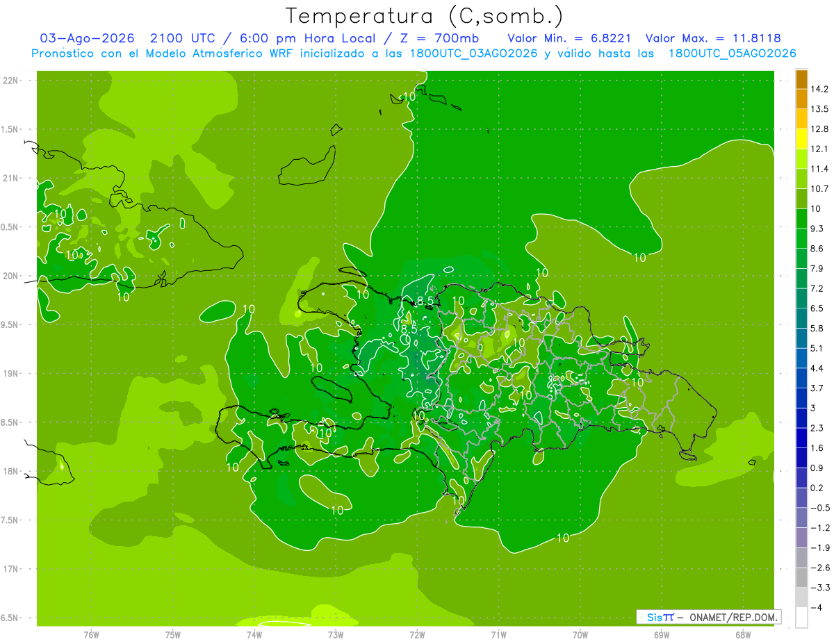834x644 pixels.
Task: Click the '3.7' color scale label
Action: [x=817, y=388]
